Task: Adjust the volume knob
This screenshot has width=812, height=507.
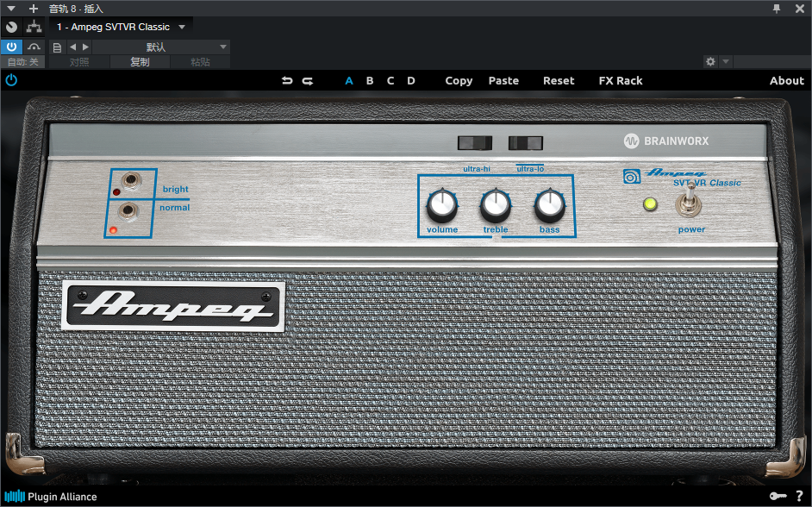Action: (441, 204)
